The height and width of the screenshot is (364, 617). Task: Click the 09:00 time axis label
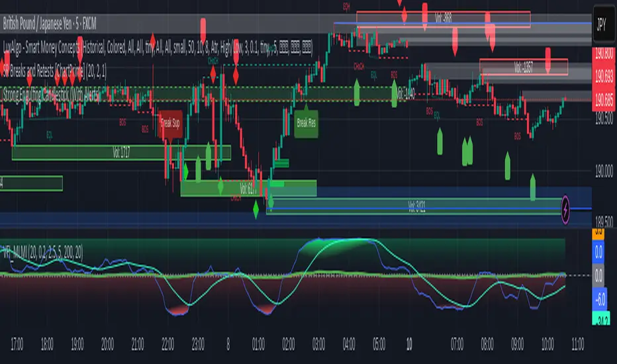pyautogui.click(x=518, y=344)
